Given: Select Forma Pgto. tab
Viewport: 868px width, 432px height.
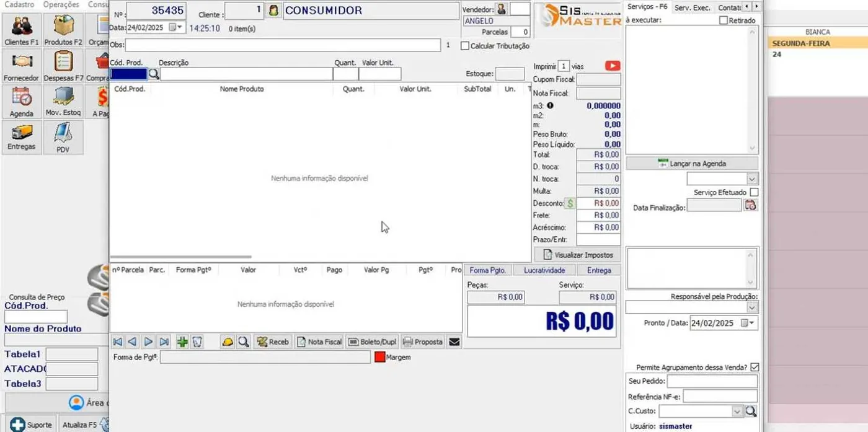Looking at the screenshot, I should coord(488,270).
